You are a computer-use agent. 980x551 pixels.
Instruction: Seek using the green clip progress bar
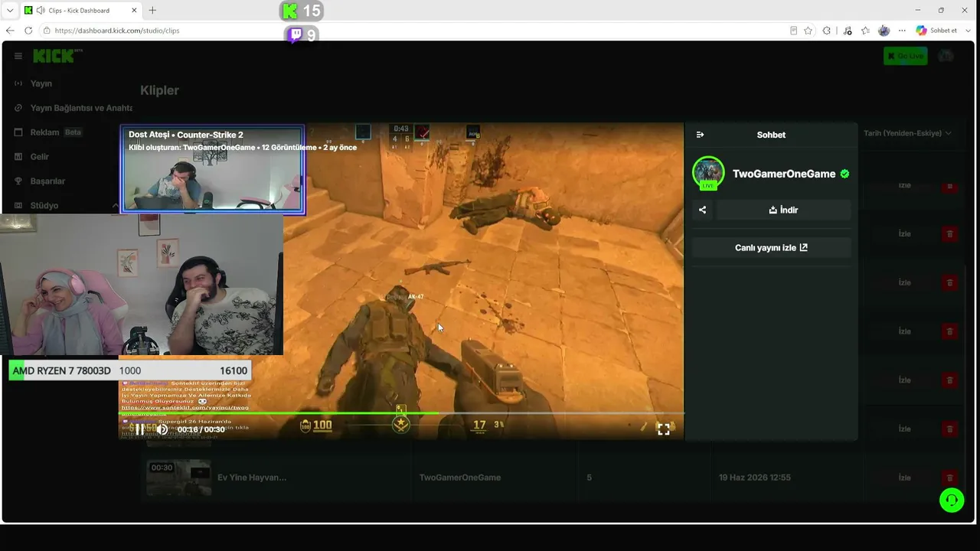click(x=401, y=413)
